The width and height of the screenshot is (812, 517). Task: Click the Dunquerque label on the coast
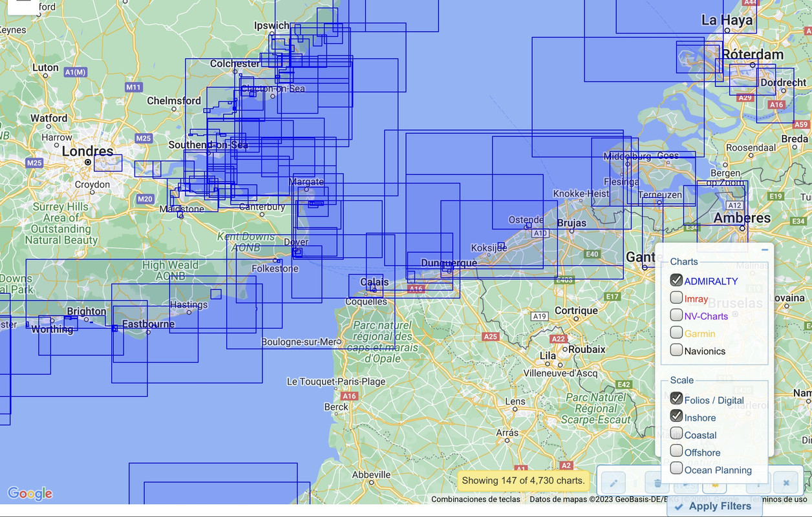449,263
